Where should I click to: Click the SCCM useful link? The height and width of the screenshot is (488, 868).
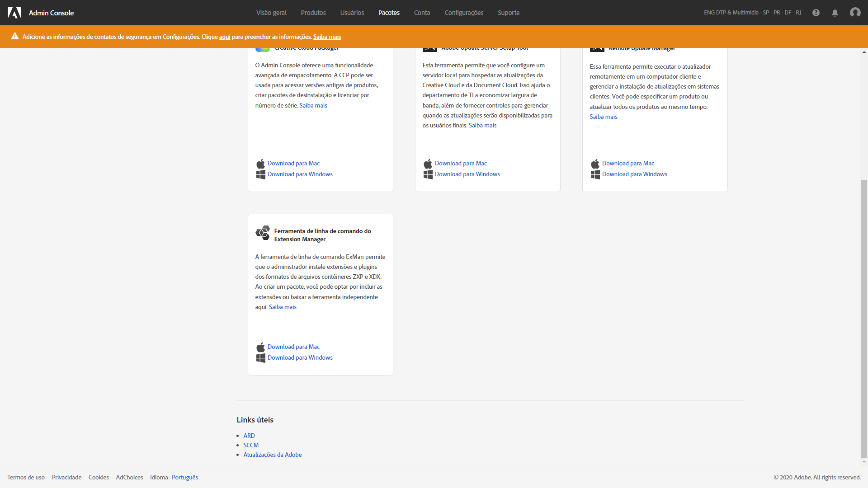(x=251, y=445)
